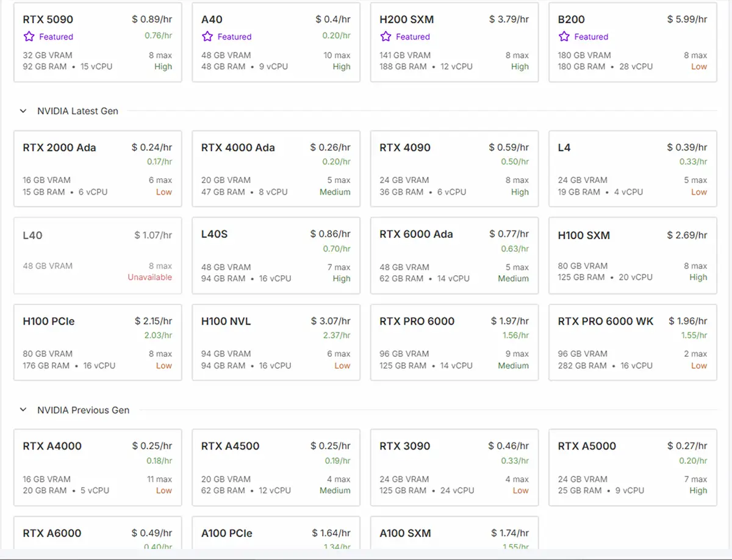This screenshot has width=732, height=560.
Task: Choose the RTX PRO 6000 WK card
Action: 633,342
